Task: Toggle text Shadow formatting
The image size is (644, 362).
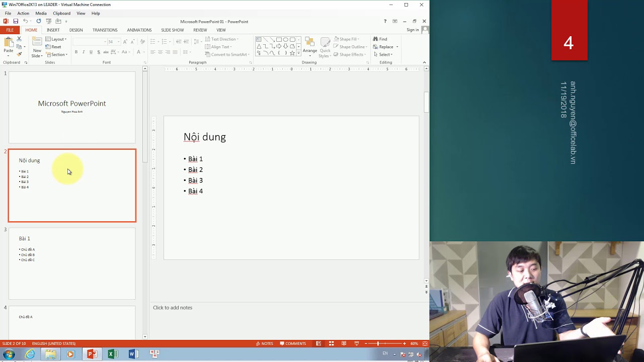Action: (99, 52)
